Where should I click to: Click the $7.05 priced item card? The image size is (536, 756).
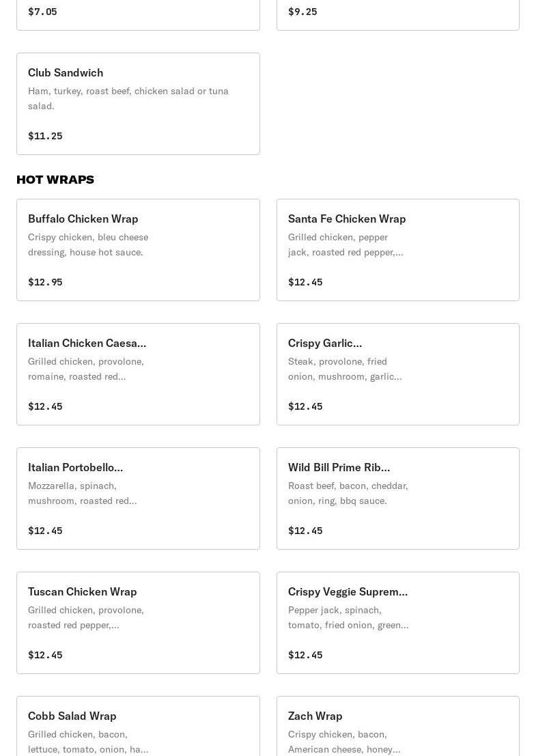point(138,12)
